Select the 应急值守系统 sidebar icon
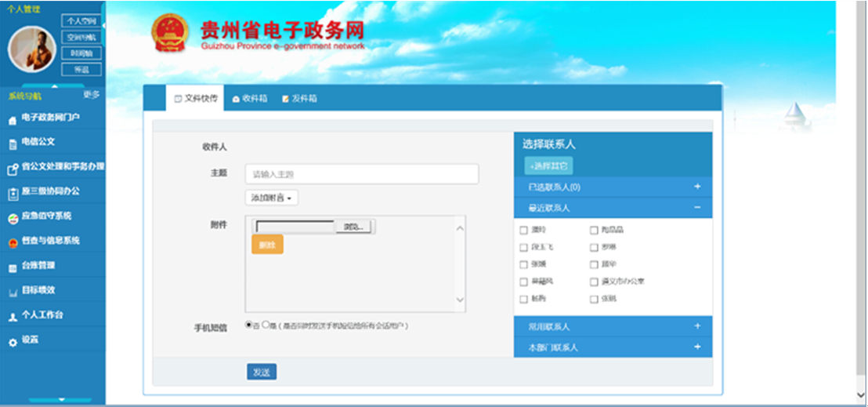Screen dimensions: 868x407 tap(12, 217)
